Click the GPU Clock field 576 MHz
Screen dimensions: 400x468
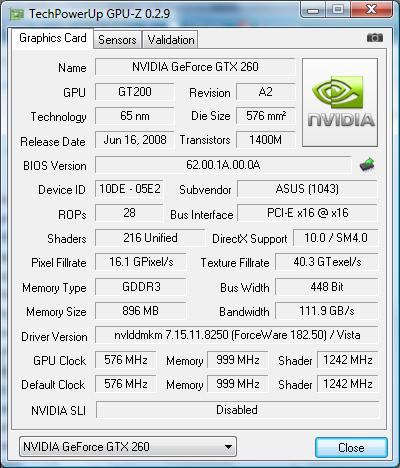click(126, 360)
